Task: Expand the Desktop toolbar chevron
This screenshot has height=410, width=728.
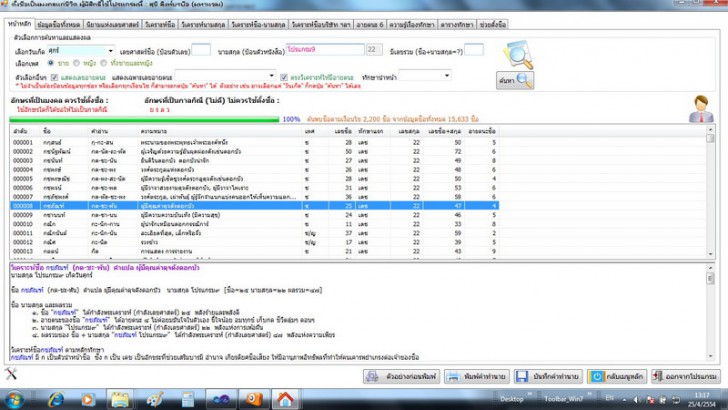Action: coord(532,395)
